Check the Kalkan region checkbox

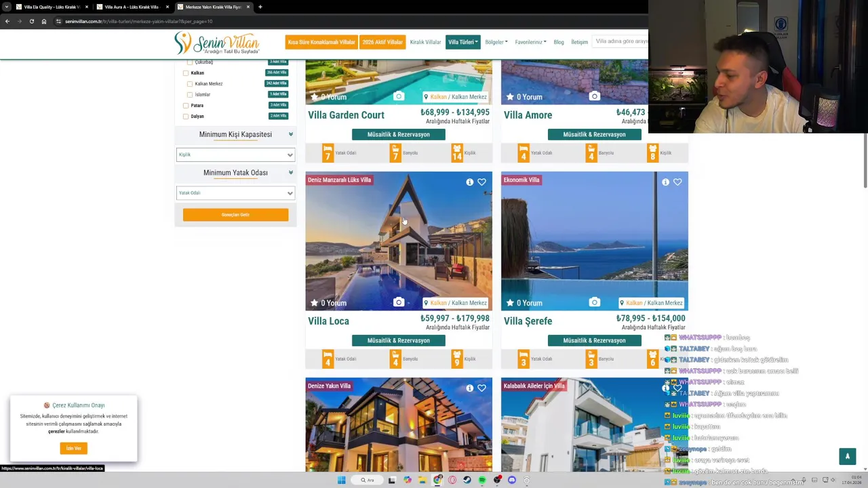tap(186, 73)
